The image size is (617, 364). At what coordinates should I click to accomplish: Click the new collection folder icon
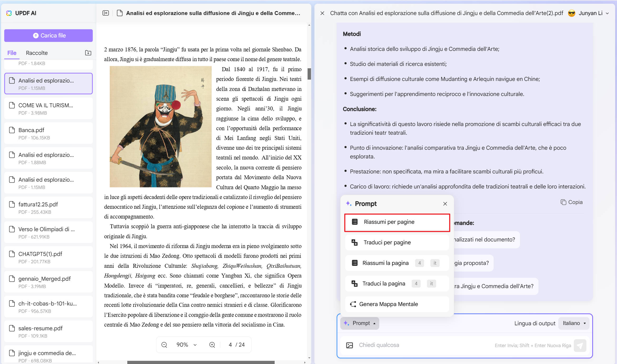click(88, 53)
